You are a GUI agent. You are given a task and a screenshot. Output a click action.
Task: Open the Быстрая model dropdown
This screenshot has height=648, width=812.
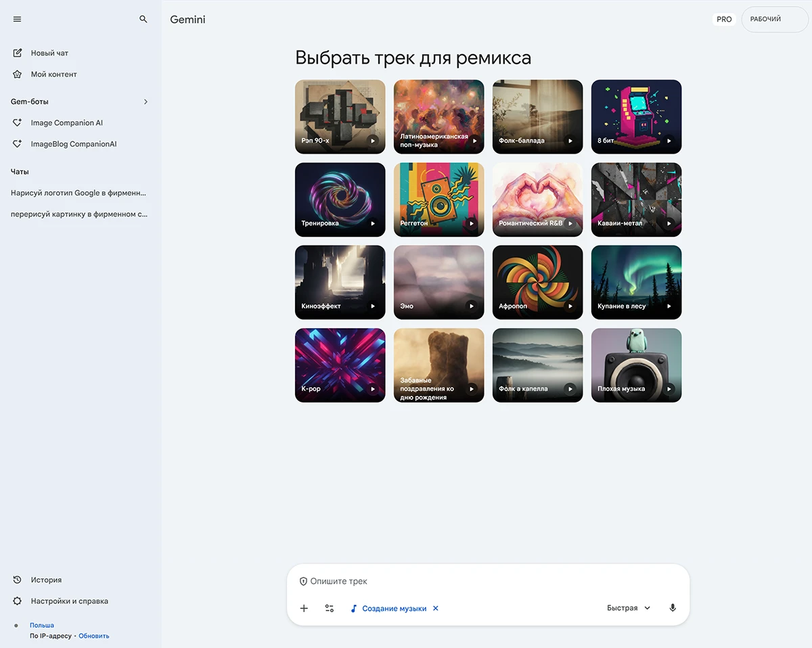tap(627, 607)
